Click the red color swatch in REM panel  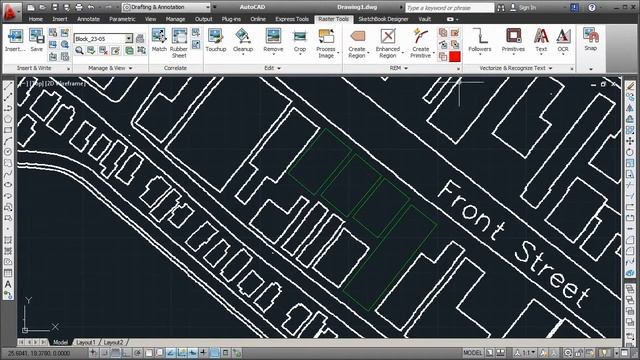pos(455,56)
